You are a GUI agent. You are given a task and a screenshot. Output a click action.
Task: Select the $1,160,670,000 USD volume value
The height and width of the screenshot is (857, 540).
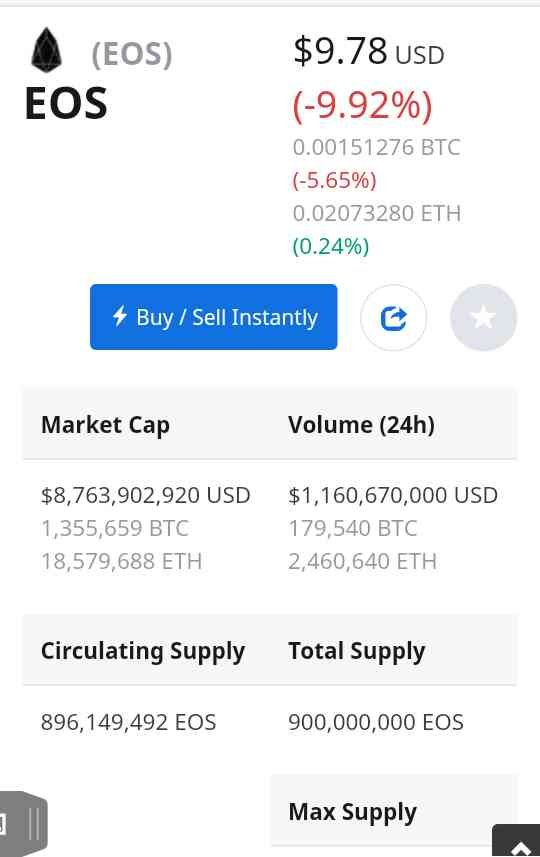pyautogui.click(x=392, y=495)
